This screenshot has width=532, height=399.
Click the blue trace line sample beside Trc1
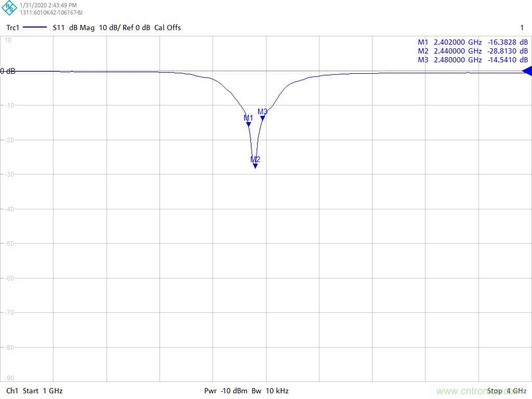click(35, 28)
